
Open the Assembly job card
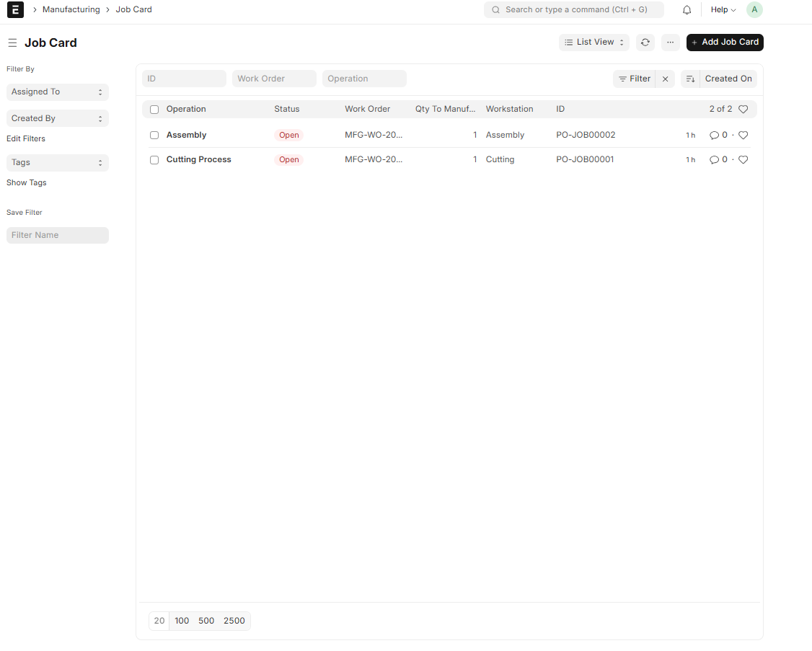[x=187, y=135]
